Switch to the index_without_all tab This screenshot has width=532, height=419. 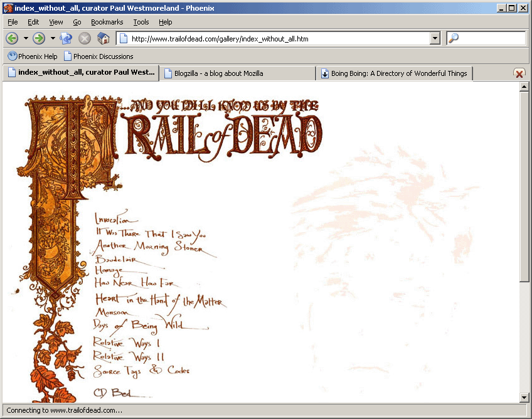point(81,72)
